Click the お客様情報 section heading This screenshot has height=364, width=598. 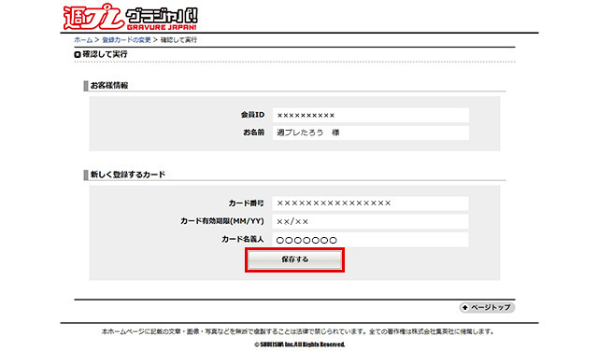(x=109, y=86)
